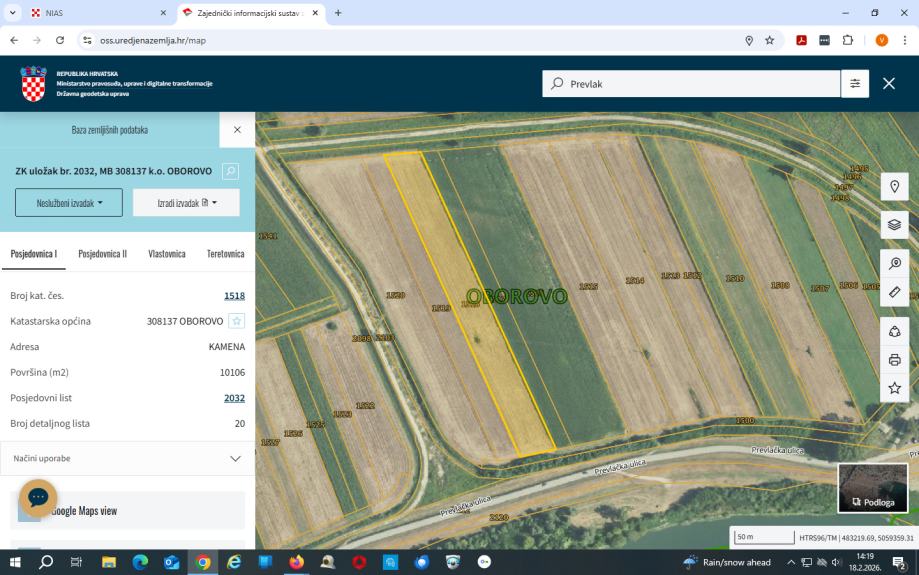Open the browser location permission icon
Screen dimensions: 919x575
tap(749, 40)
